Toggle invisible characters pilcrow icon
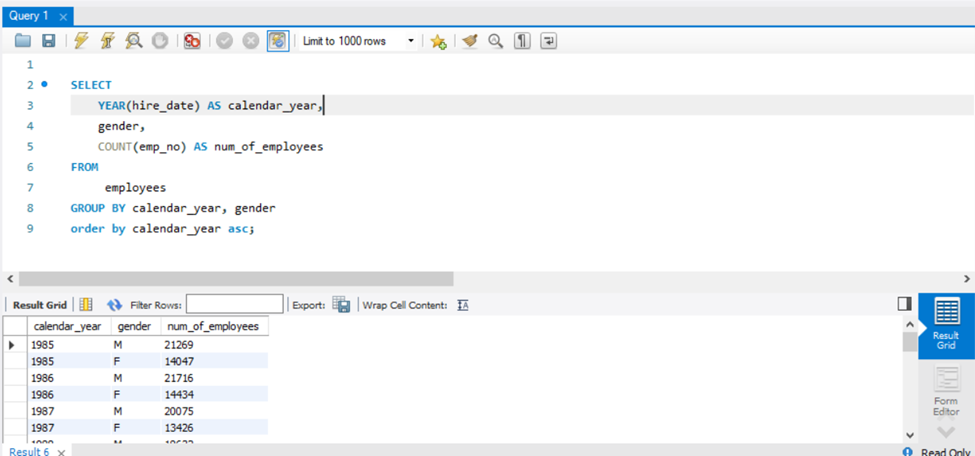Image resolution: width=975 pixels, height=456 pixels. tap(522, 41)
